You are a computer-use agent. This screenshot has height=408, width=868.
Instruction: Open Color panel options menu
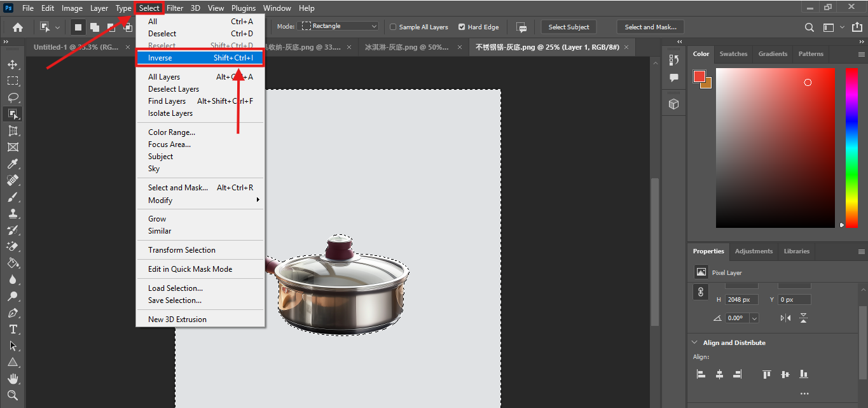(x=861, y=54)
